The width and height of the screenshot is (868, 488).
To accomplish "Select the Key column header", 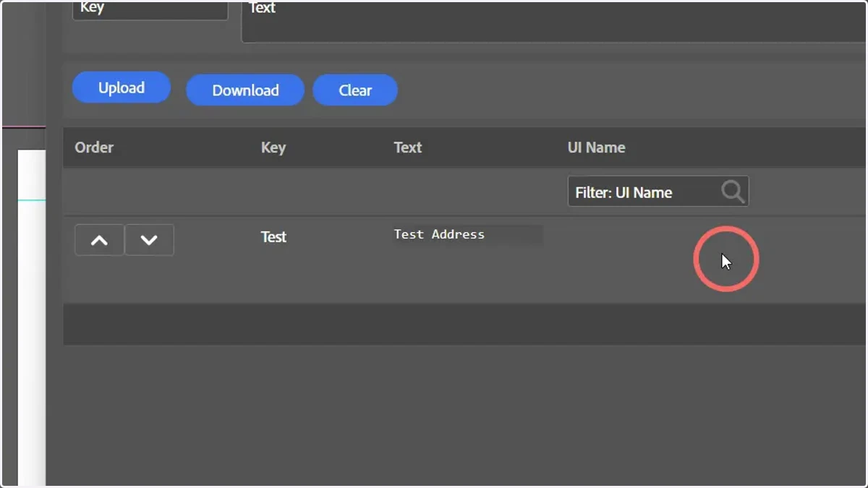I will click(273, 147).
